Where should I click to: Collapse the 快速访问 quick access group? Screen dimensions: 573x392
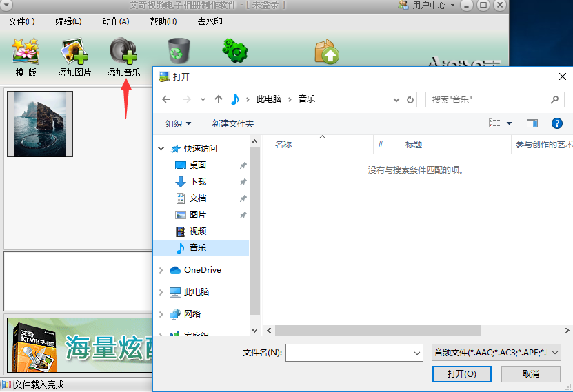click(161, 149)
